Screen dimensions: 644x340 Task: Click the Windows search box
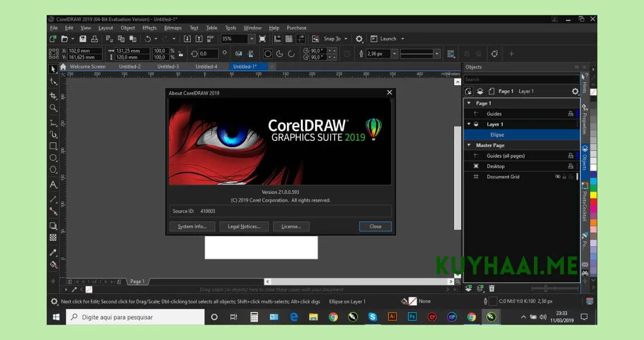click(x=135, y=317)
